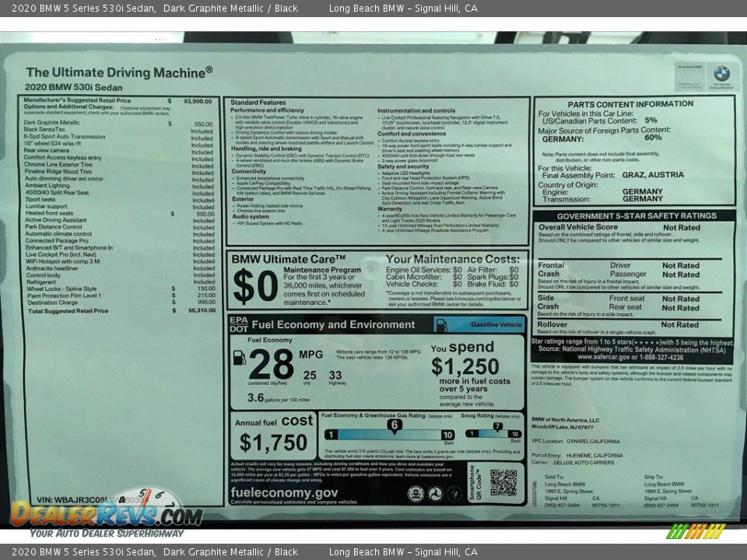The image size is (747, 560).
Task: Click 'BMW of North America, LLC' text
Action: [565, 420]
